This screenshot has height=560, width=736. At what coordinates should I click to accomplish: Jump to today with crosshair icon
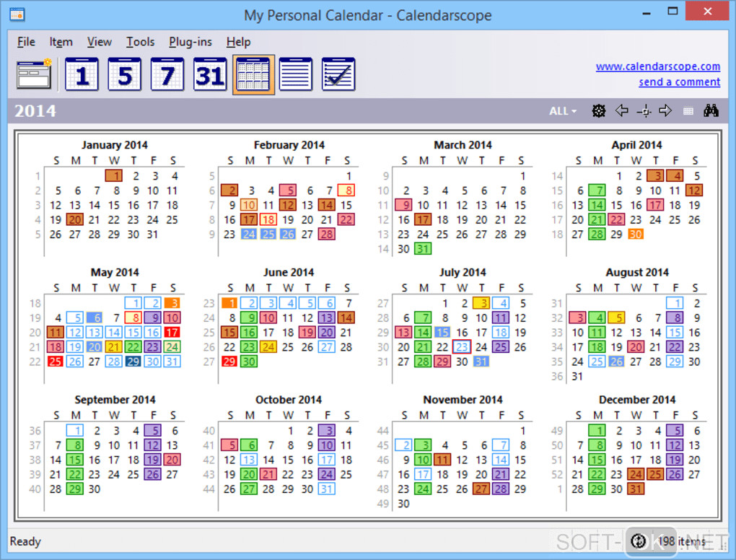tap(644, 111)
